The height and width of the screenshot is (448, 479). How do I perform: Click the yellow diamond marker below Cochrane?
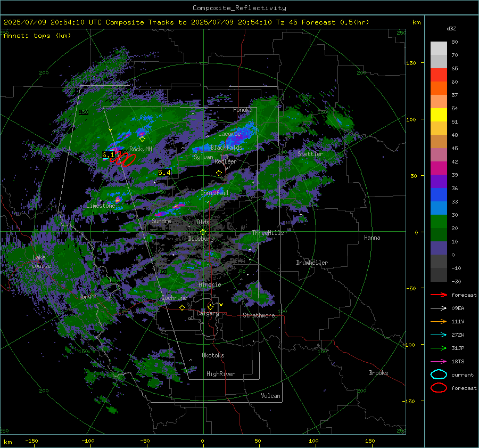click(183, 308)
